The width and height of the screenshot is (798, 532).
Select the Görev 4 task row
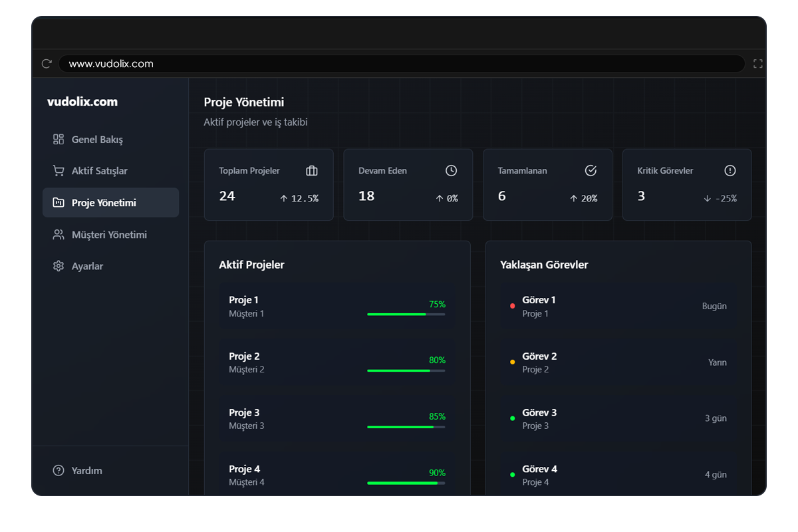(x=618, y=475)
